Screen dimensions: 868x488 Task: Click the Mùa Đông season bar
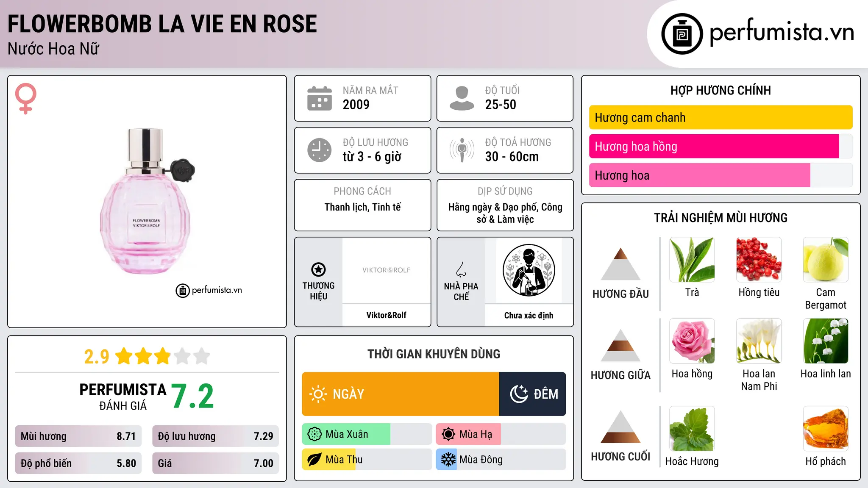[501, 460]
